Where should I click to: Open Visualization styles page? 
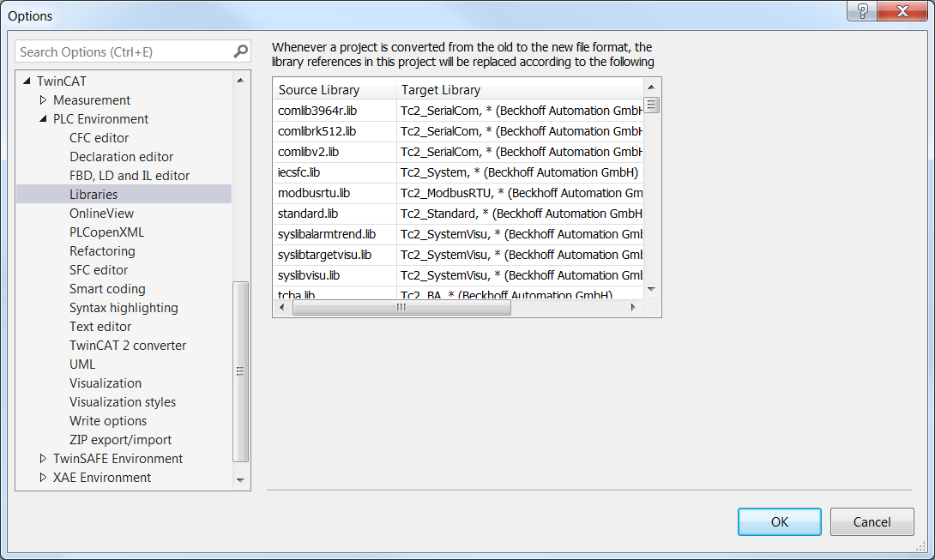123,402
